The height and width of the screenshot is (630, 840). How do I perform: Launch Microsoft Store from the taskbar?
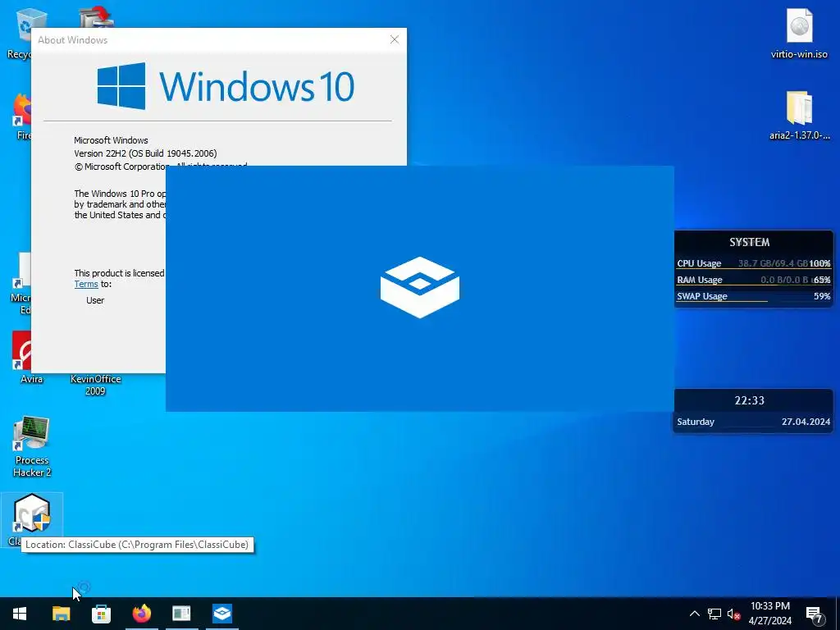pyautogui.click(x=101, y=614)
